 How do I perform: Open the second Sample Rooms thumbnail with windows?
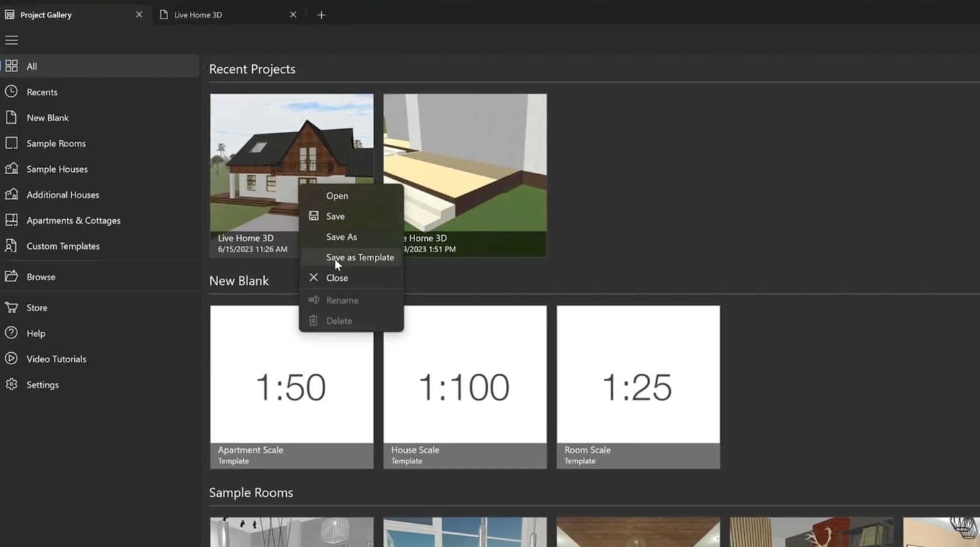(x=465, y=532)
